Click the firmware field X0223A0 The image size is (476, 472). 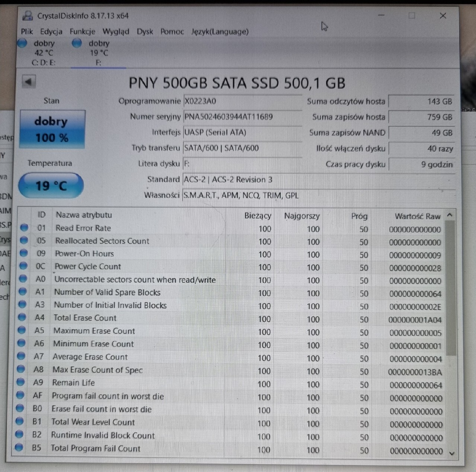click(x=242, y=101)
